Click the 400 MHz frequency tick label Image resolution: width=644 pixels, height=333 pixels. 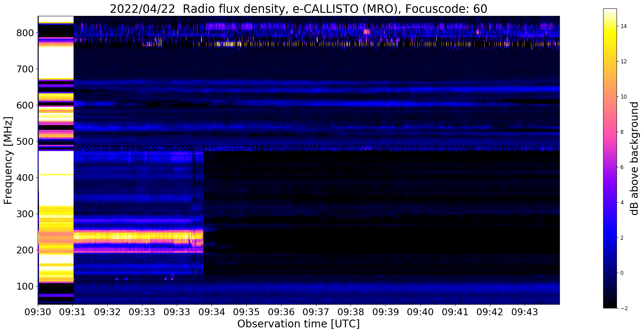click(25, 178)
